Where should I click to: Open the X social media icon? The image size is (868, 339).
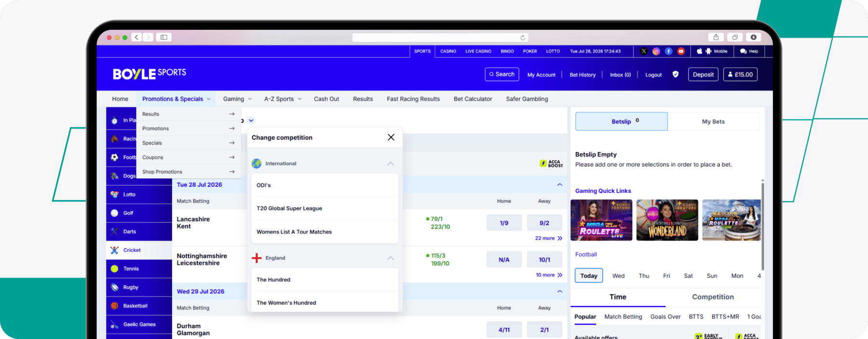(x=644, y=51)
